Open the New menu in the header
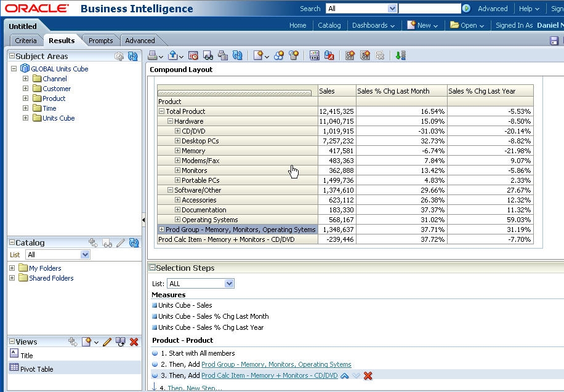This screenshot has width=564, height=392. (422, 25)
